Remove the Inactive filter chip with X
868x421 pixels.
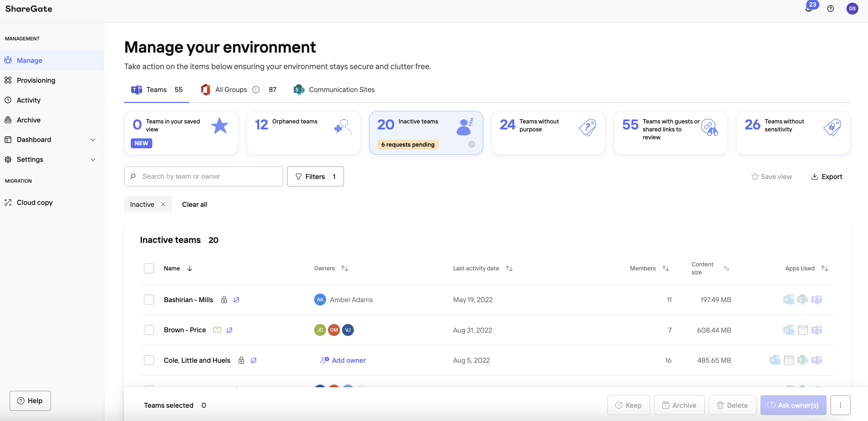point(163,204)
